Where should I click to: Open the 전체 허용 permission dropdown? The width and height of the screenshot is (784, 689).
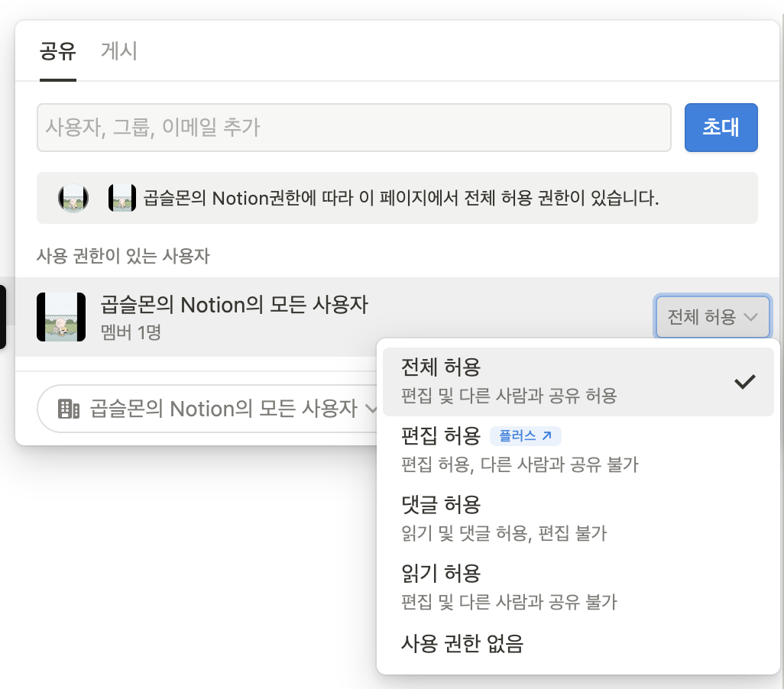(712, 317)
